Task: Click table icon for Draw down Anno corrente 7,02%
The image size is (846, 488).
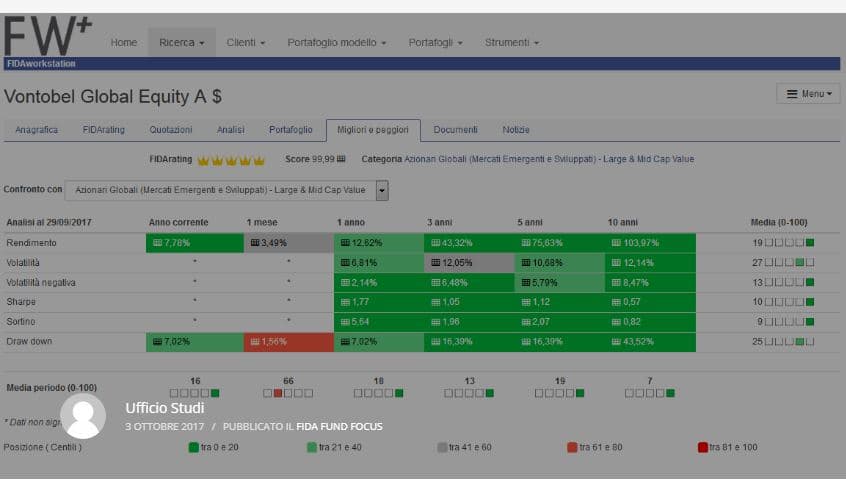Action: point(158,342)
